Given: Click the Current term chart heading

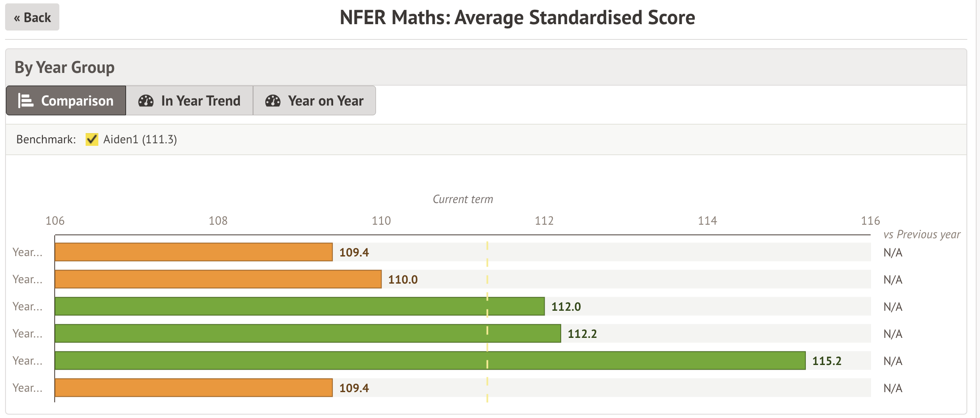Looking at the screenshot, I should 462,199.
